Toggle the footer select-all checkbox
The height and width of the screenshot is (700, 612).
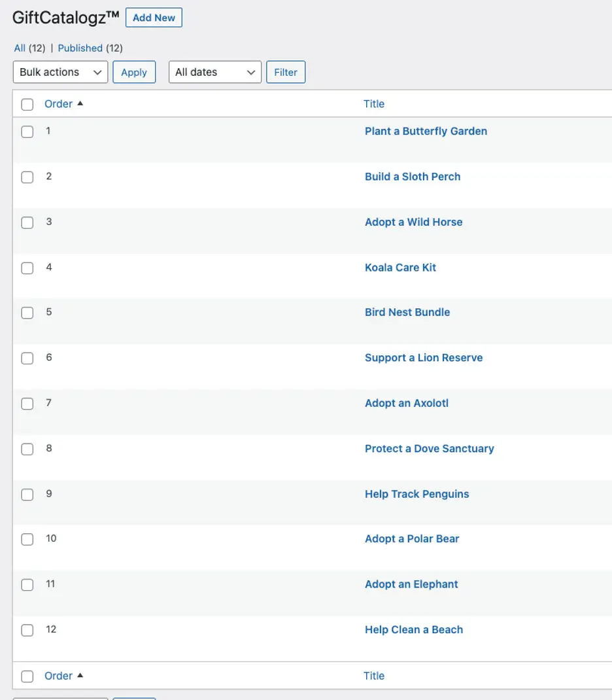(x=27, y=676)
